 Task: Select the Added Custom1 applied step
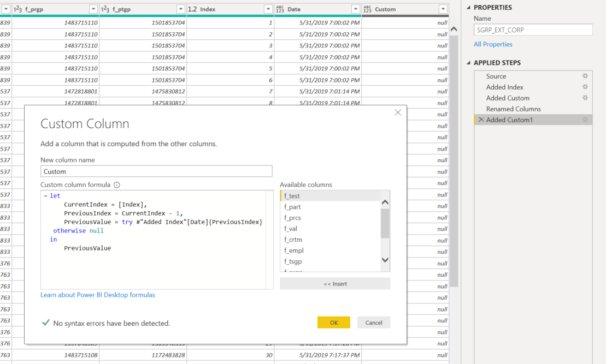coord(533,120)
